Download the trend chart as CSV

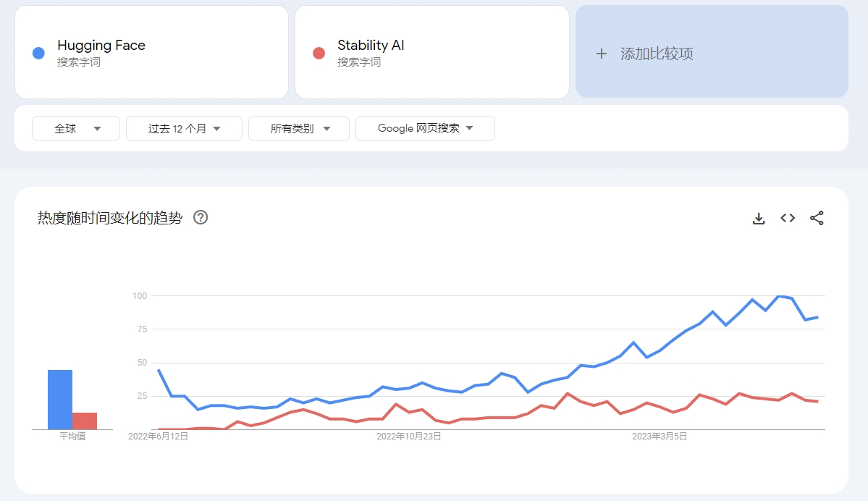pos(759,218)
